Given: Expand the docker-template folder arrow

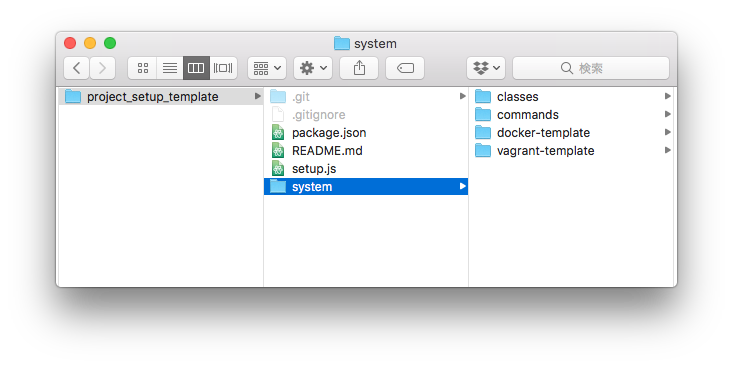Looking at the screenshot, I should (668, 132).
